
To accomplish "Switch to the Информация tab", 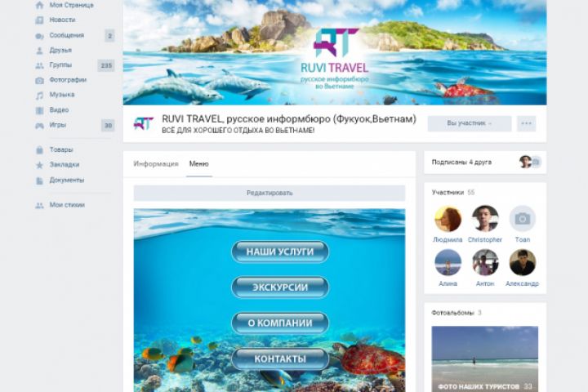I will point(156,164).
